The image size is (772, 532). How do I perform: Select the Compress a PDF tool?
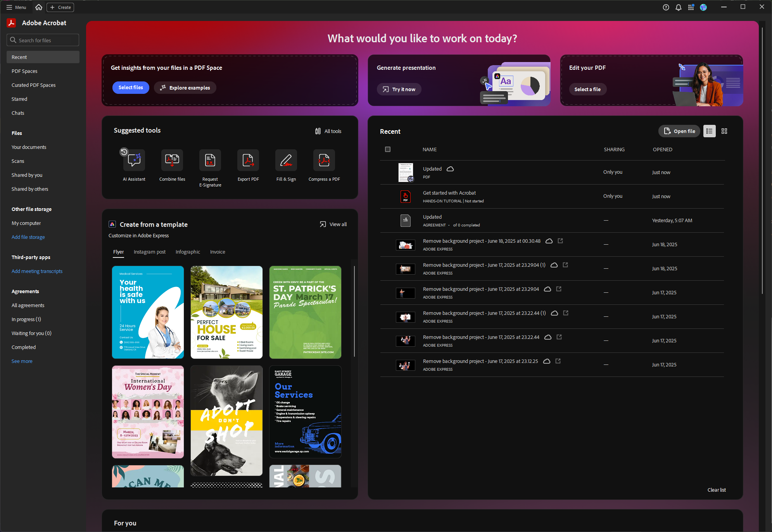(x=324, y=161)
